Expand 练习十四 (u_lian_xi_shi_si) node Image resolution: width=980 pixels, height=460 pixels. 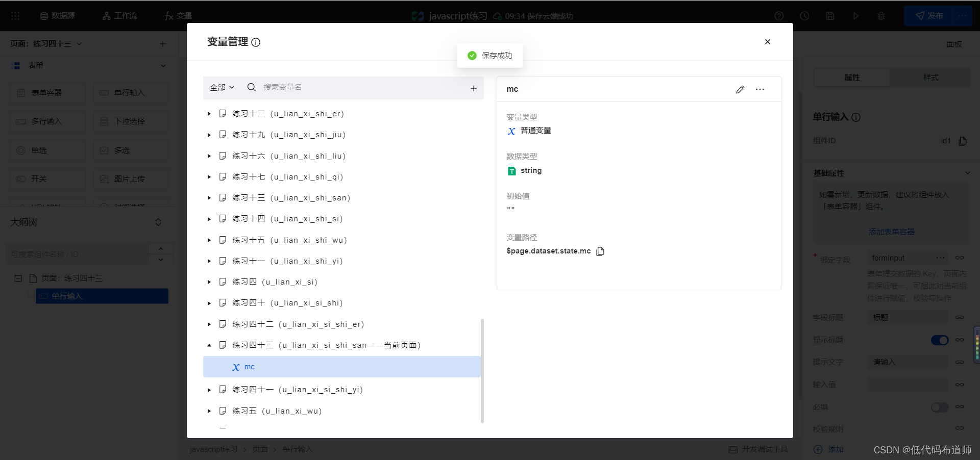(x=209, y=219)
